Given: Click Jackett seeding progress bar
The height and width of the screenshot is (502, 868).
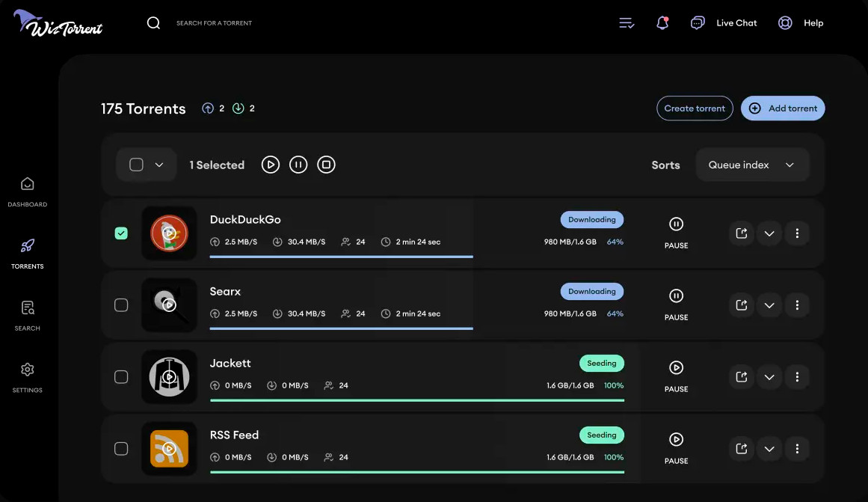Looking at the screenshot, I should click(417, 400).
